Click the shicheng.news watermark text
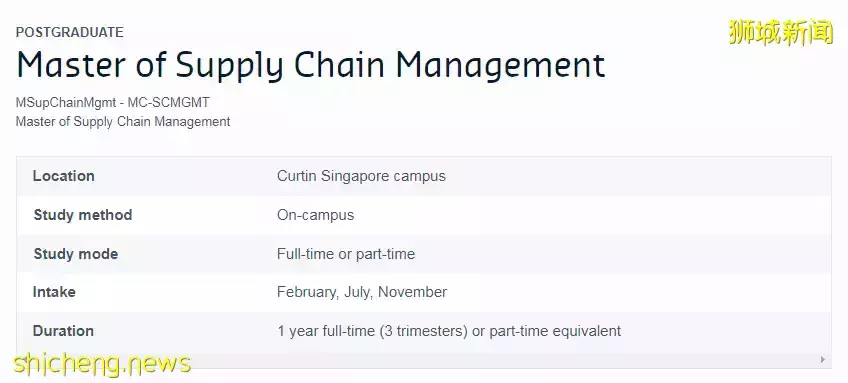The image size is (848, 383). (102, 364)
